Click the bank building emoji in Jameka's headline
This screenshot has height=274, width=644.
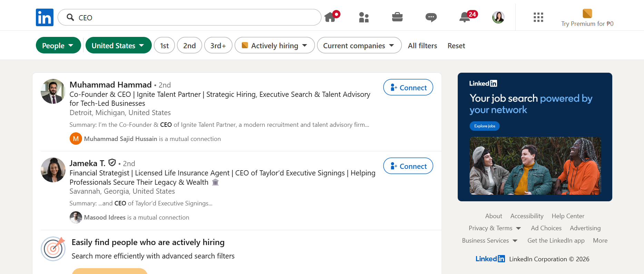[215, 182]
